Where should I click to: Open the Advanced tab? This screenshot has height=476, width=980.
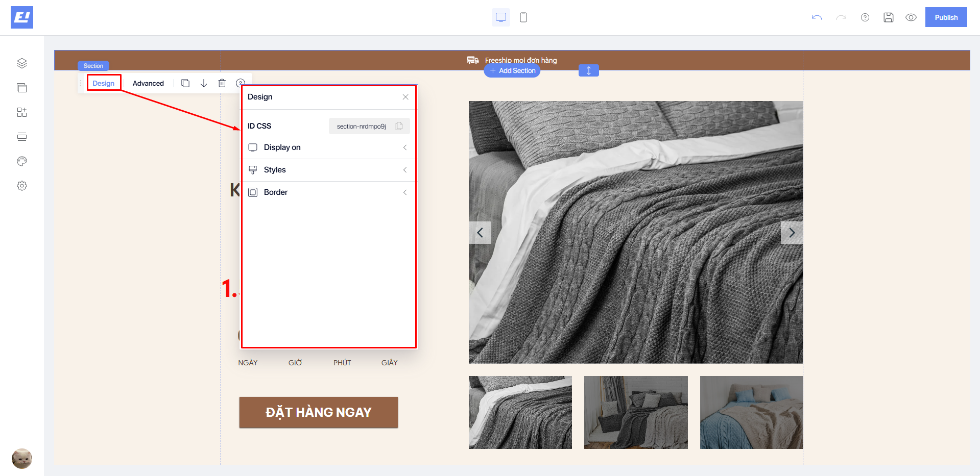click(148, 83)
